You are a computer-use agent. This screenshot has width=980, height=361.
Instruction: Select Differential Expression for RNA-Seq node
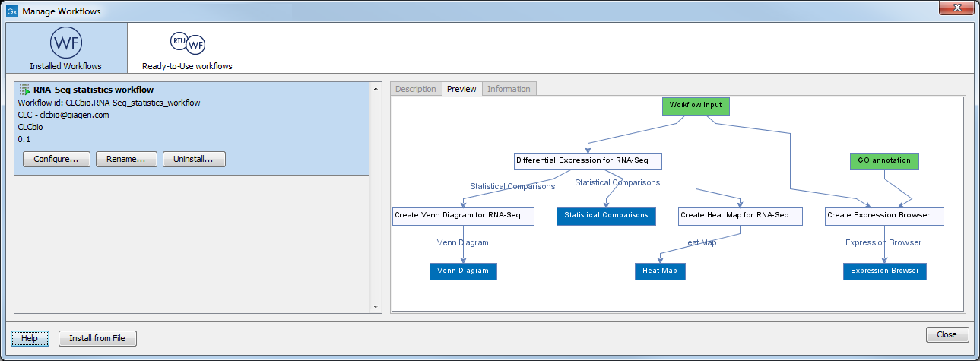[588, 161]
